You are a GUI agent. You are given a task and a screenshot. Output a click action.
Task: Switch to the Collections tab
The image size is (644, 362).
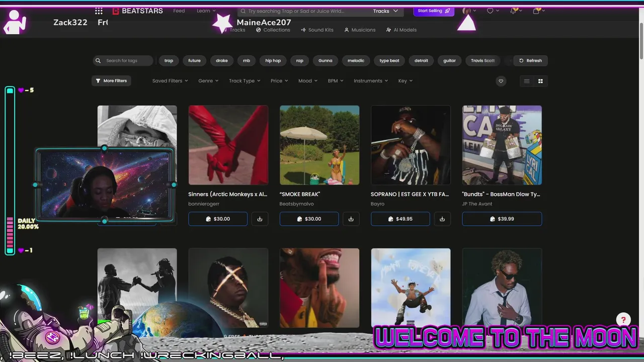[x=273, y=30]
